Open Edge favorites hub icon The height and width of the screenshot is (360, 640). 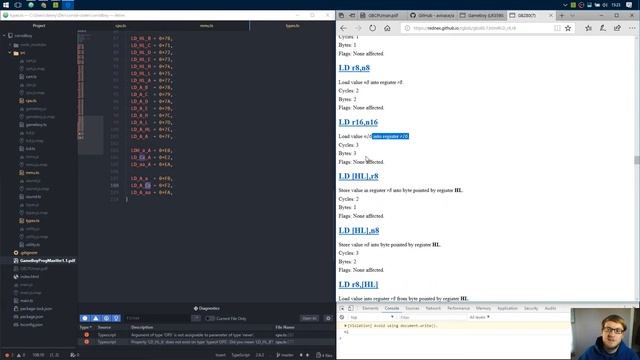click(x=588, y=28)
